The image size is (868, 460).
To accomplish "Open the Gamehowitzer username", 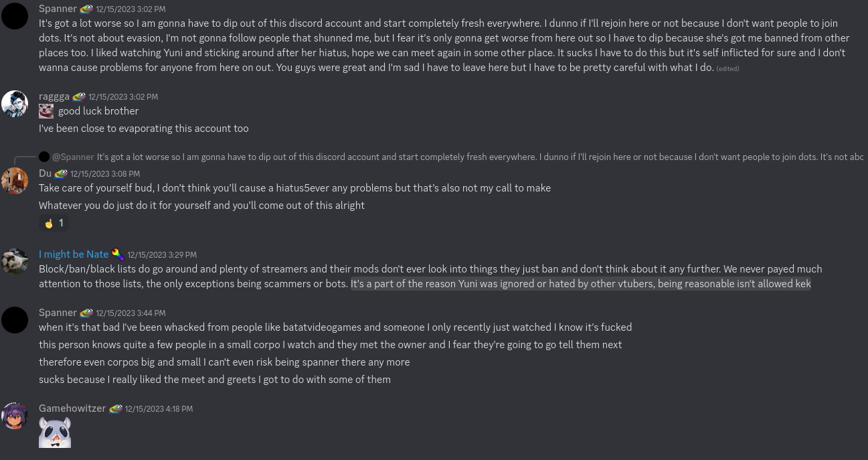I will pyautogui.click(x=72, y=408).
